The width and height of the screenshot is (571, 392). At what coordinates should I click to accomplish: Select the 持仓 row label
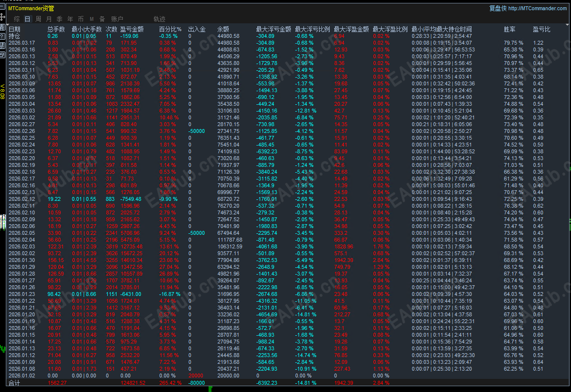15,36
